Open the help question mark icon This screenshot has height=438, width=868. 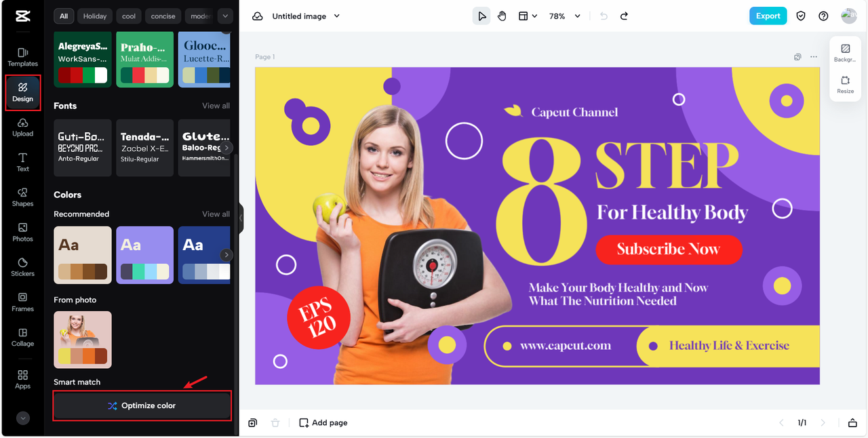point(823,16)
